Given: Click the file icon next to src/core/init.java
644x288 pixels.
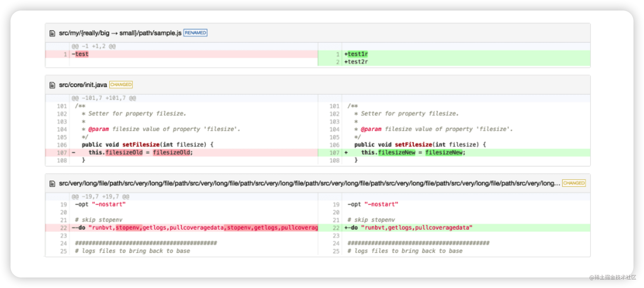Looking at the screenshot, I should tap(53, 85).
